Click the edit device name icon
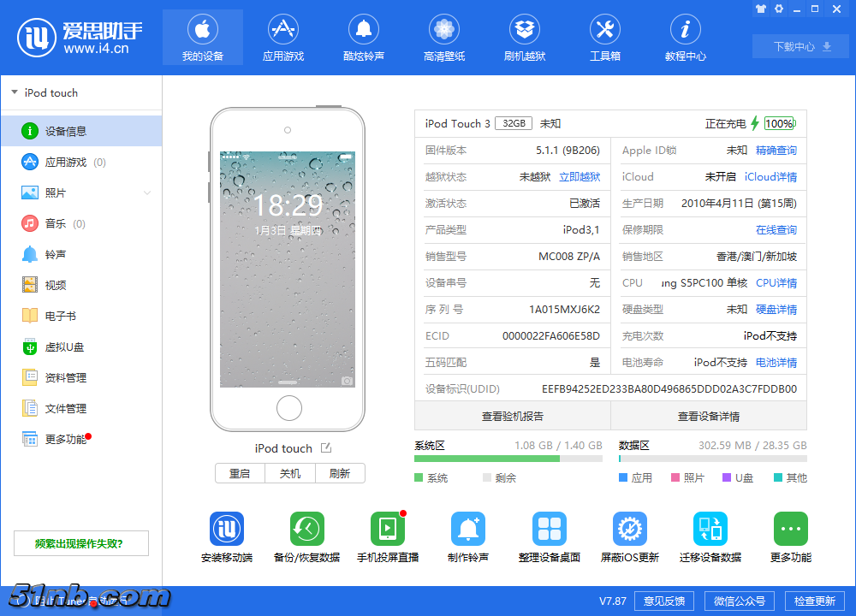The width and height of the screenshot is (856, 616). 326,448
